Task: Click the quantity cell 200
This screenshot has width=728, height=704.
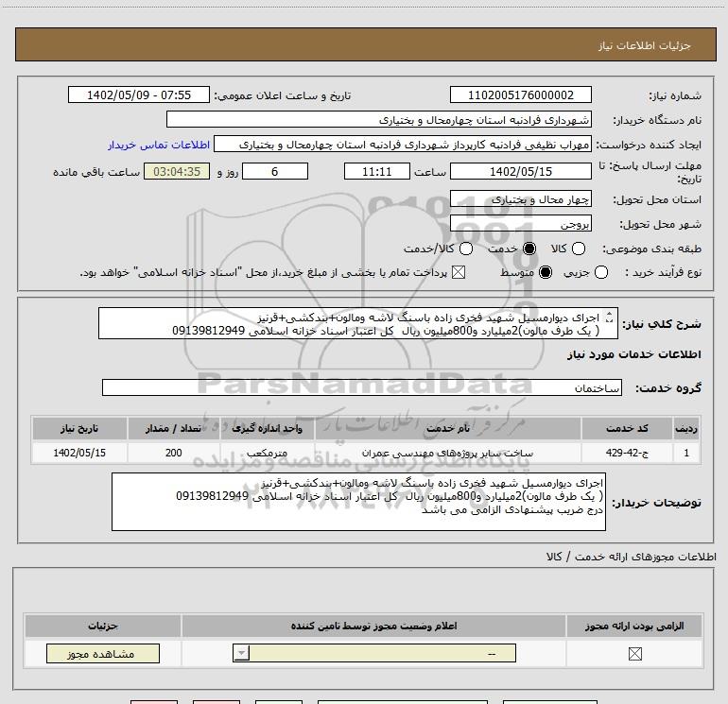Action: pos(174,453)
